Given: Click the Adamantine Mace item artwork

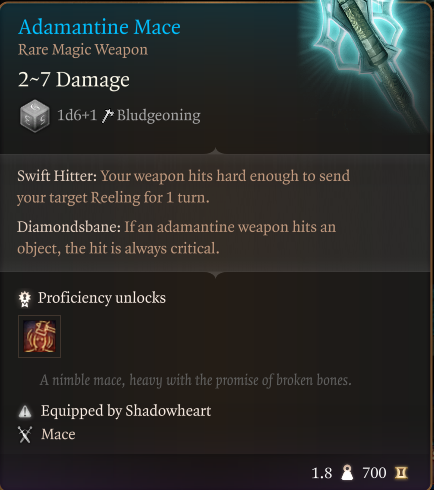Looking at the screenshot, I should (x=368, y=62).
